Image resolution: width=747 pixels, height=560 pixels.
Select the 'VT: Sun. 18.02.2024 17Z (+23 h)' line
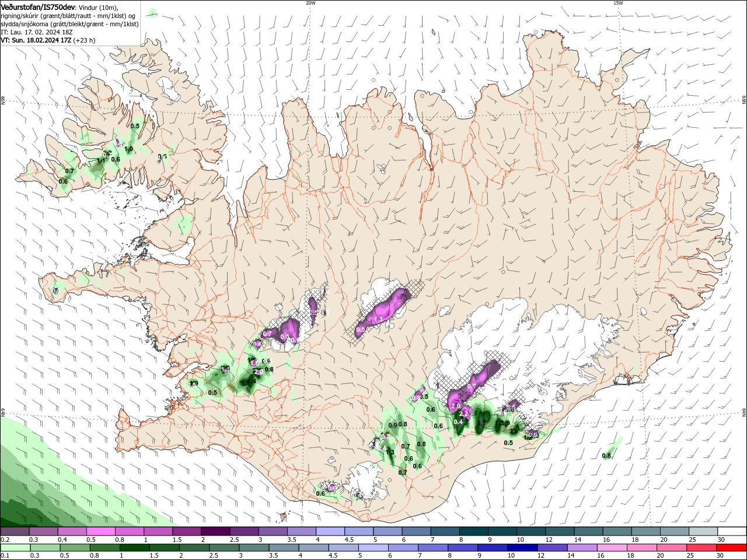(48, 40)
